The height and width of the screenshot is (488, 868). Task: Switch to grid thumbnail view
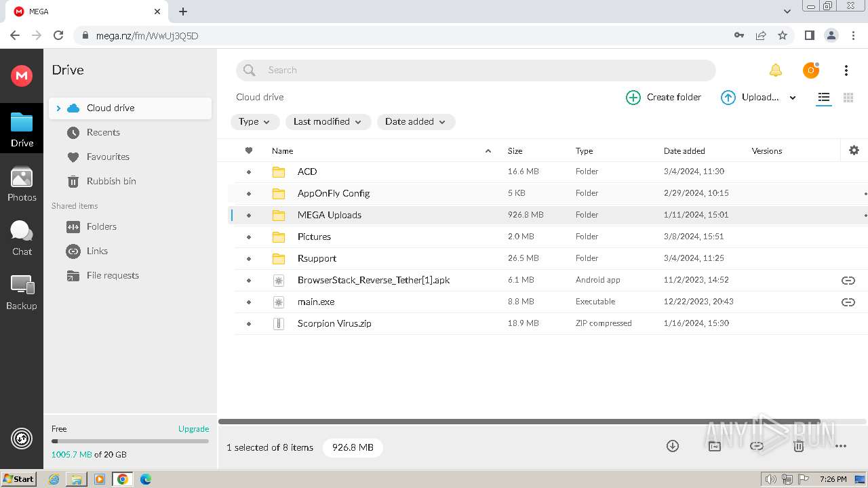848,98
